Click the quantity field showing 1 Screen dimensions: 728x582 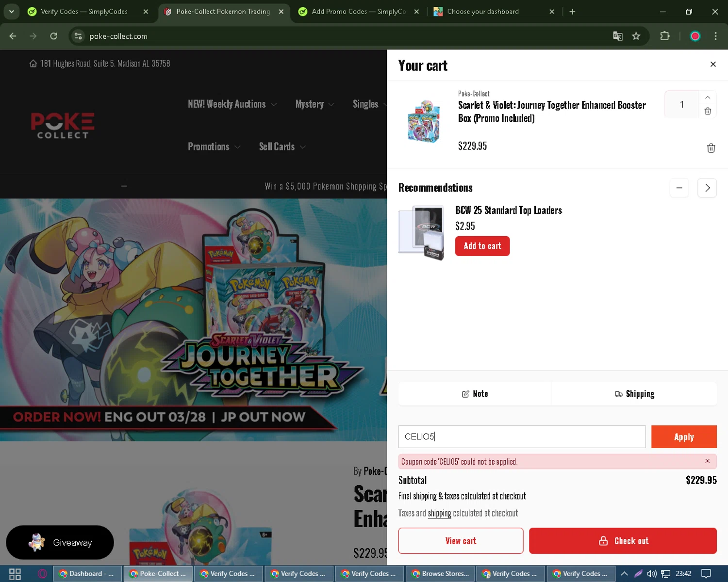point(681,104)
